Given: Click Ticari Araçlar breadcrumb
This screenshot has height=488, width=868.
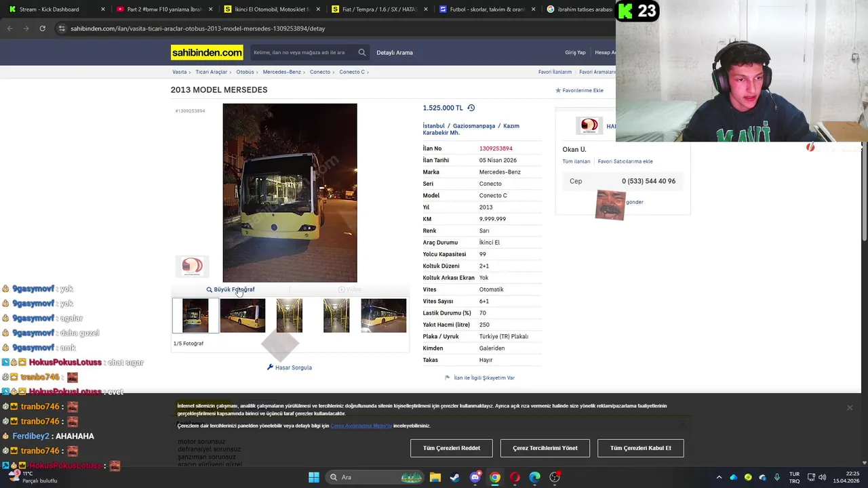Looking at the screenshot, I should click(x=212, y=72).
